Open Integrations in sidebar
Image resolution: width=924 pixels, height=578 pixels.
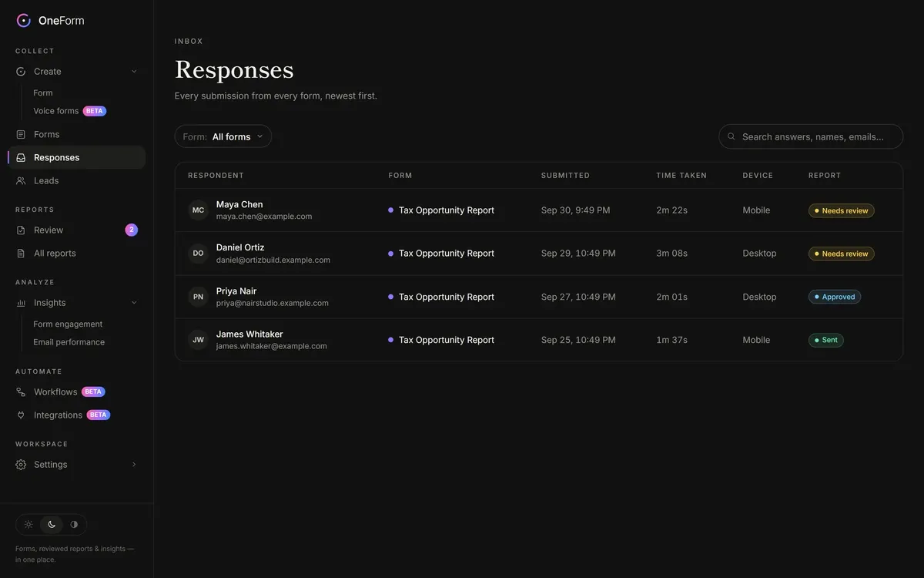76,415
